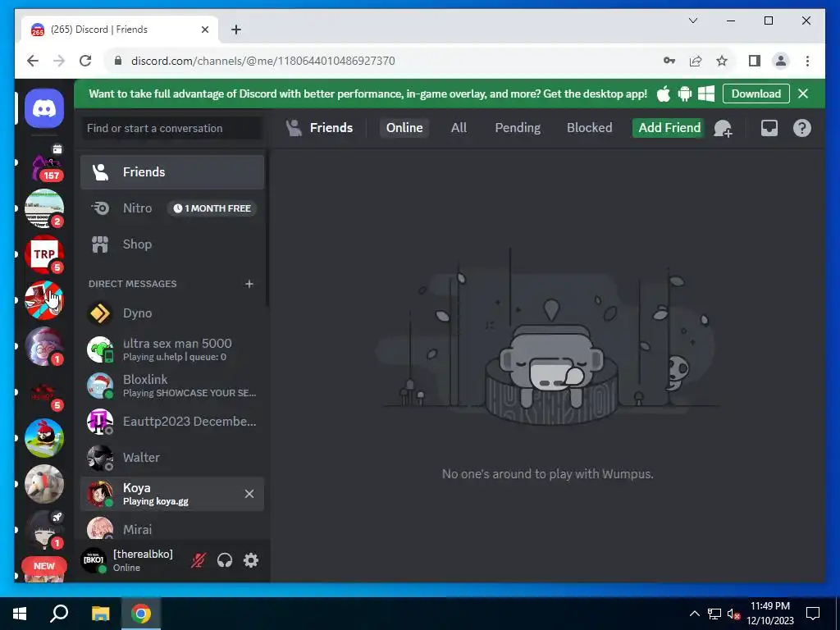This screenshot has width=840, height=630.
Task: Show hidden system tray icons
Action: (694, 614)
